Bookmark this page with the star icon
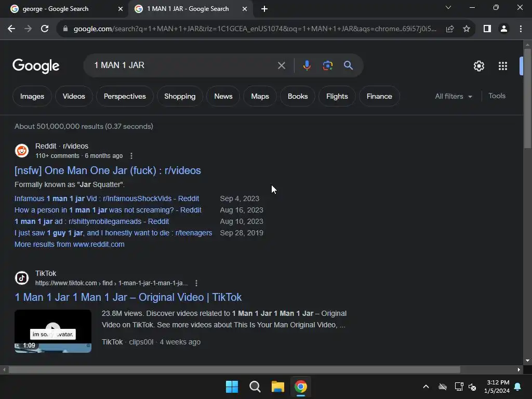Image resolution: width=532 pixels, height=399 pixels. 467,29
